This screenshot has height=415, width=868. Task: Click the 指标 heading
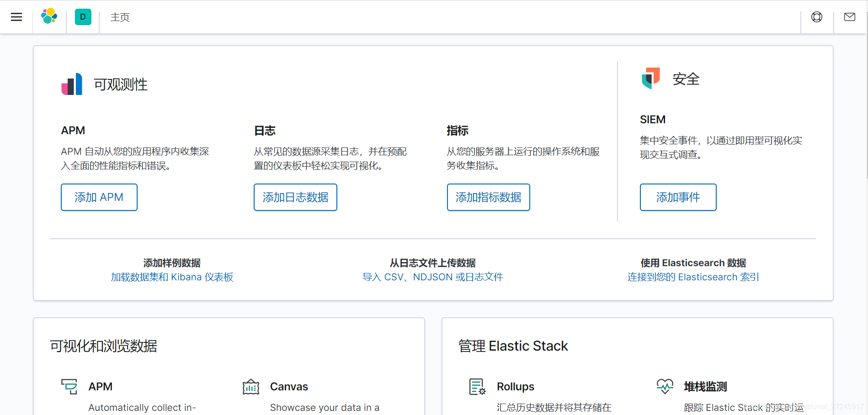pyautogui.click(x=458, y=131)
